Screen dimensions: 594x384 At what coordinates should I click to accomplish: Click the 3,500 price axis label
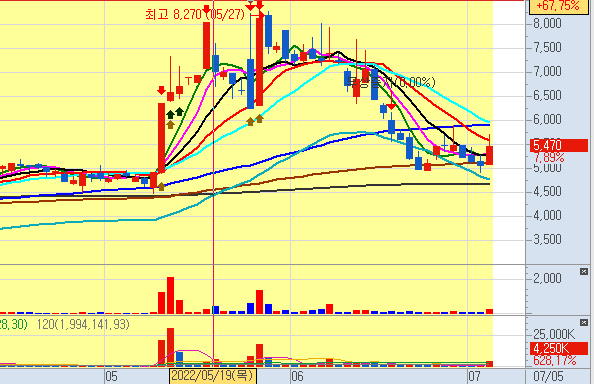tap(547, 239)
